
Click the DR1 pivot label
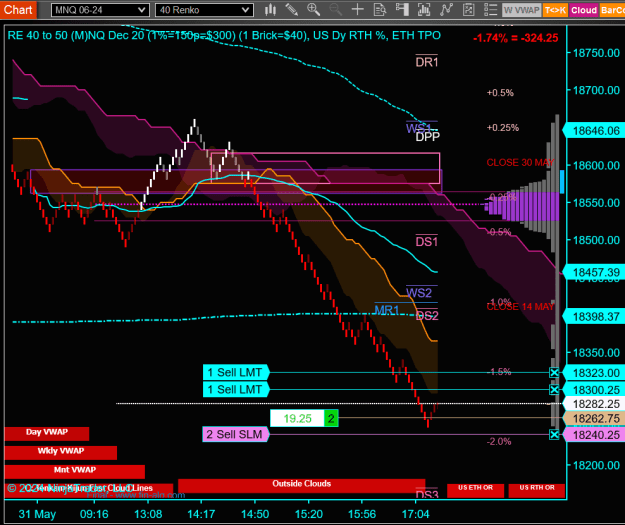tap(426, 62)
